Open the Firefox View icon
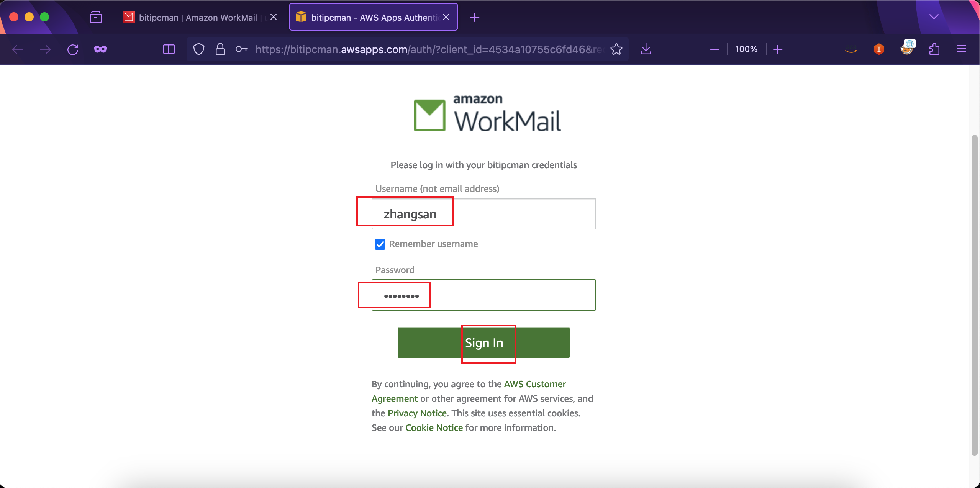 click(96, 17)
